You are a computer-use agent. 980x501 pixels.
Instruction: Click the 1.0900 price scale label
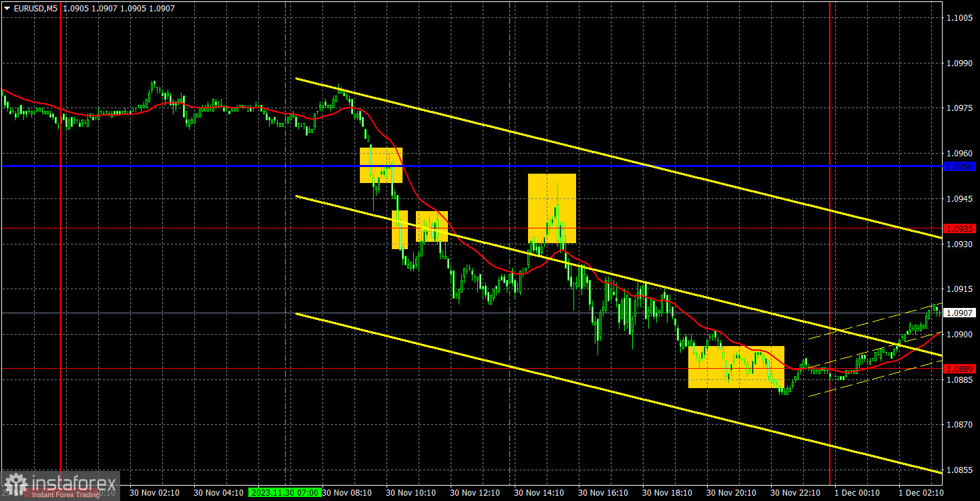tap(960, 334)
